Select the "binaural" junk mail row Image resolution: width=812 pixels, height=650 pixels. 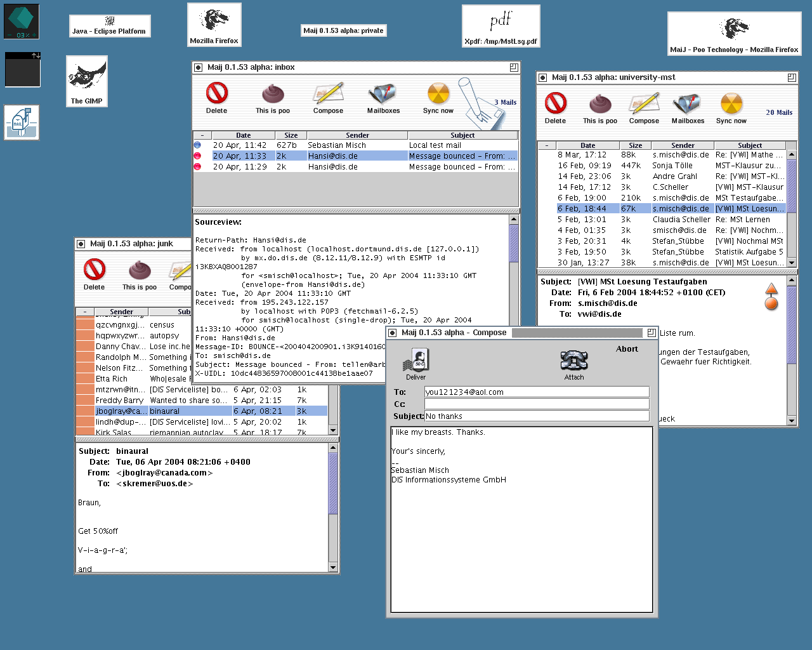tap(202, 411)
